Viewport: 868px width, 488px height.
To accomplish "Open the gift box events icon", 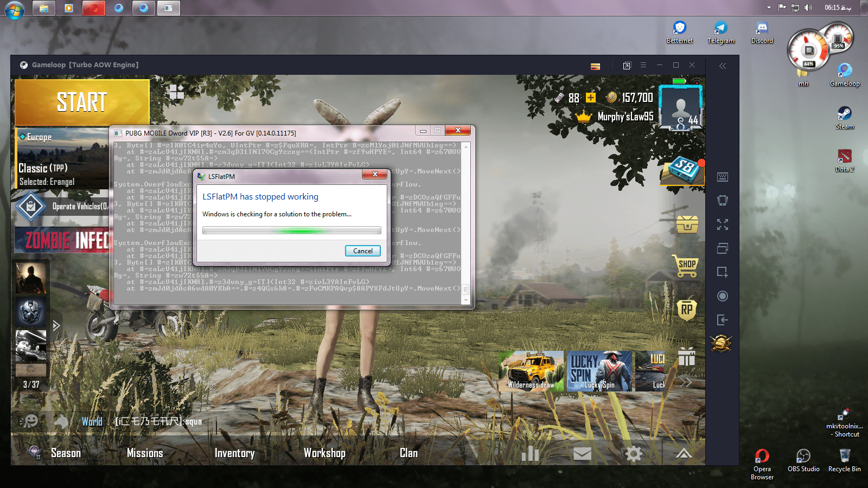I will point(687,357).
